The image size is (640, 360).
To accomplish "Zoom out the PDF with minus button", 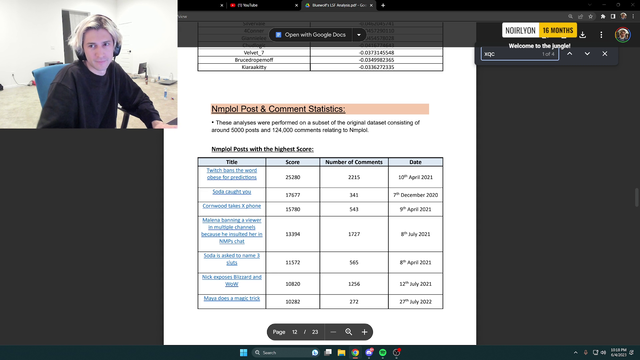I will (333, 332).
